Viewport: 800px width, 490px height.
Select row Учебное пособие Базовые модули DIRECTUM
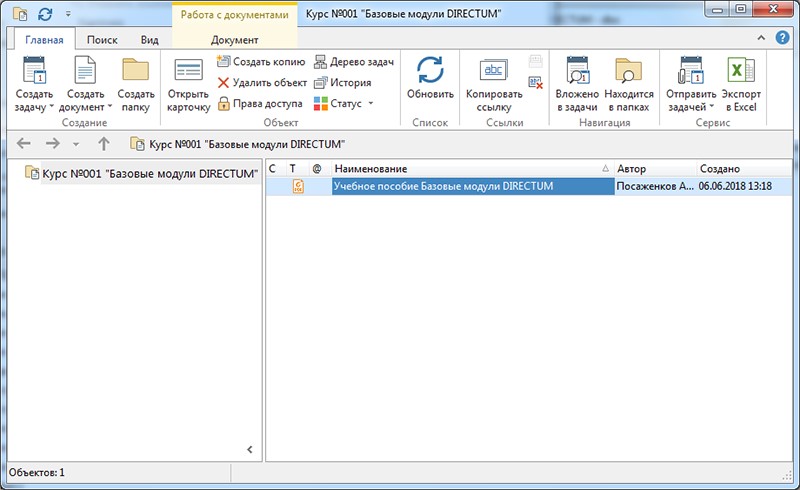tap(529, 186)
